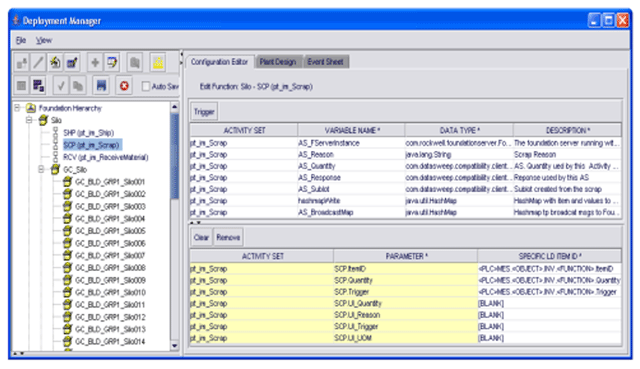Viewport: 640px width, 369px height.
Task: Click the GC_Silo folder icon
Action: [x=55, y=169]
